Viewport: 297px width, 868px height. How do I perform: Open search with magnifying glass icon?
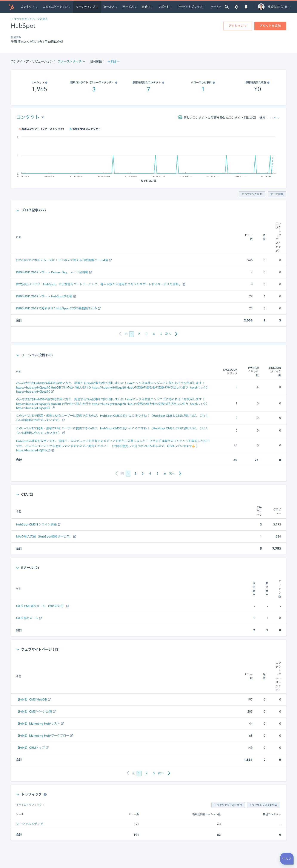pos(226,7)
